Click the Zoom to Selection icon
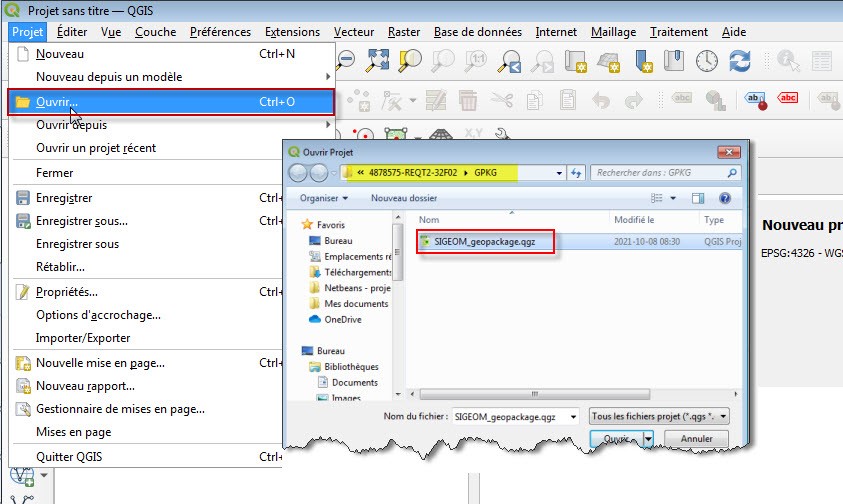The image size is (843, 504). pos(410,60)
